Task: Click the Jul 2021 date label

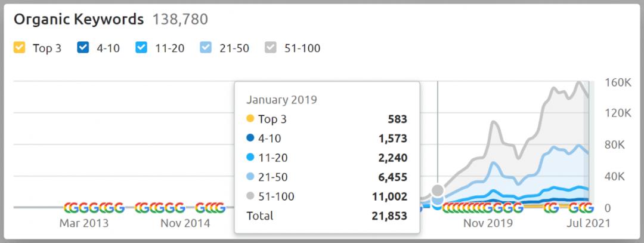Action: click(x=589, y=223)
